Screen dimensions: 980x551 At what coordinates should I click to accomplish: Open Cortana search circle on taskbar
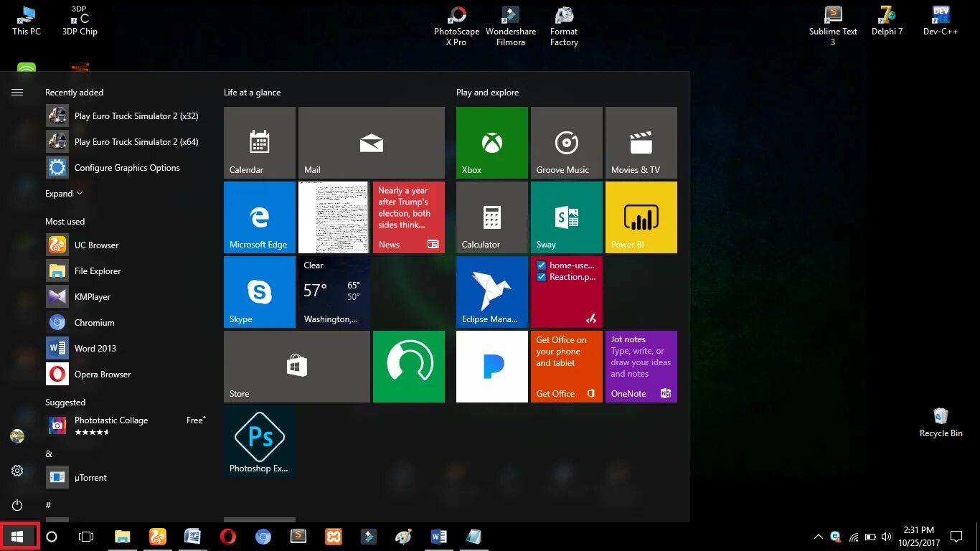tap(52, 537)
